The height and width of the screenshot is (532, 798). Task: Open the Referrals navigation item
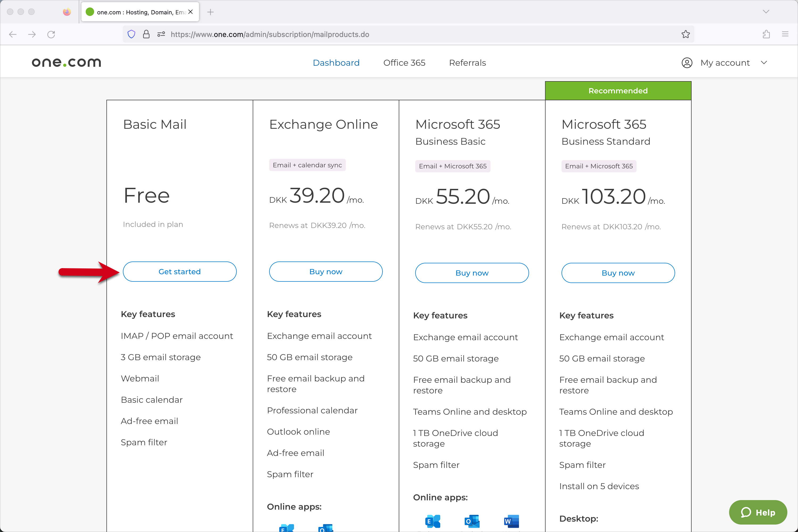click(x=467, y=63)
